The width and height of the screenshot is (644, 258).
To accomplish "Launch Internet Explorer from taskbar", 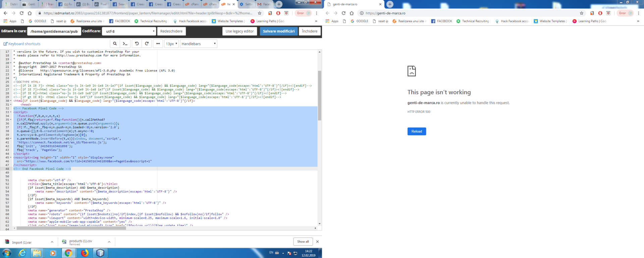I will [x=22, y=253].
